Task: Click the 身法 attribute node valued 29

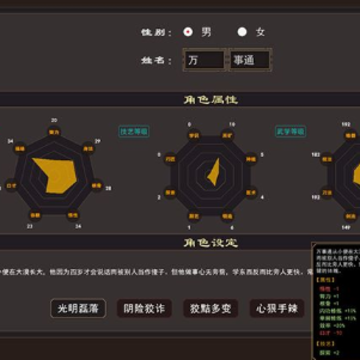Action: 88,149
